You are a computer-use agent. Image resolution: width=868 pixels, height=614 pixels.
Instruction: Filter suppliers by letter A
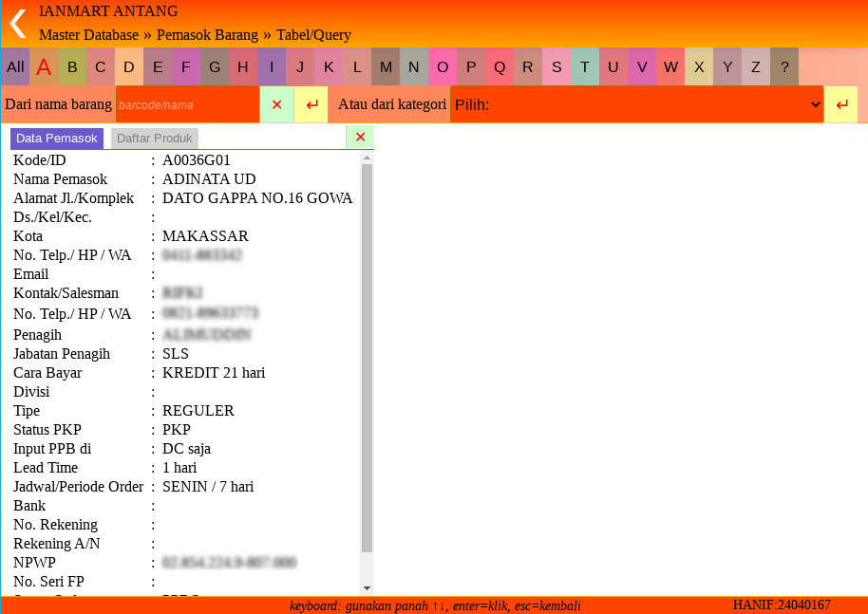pos(44,67)
